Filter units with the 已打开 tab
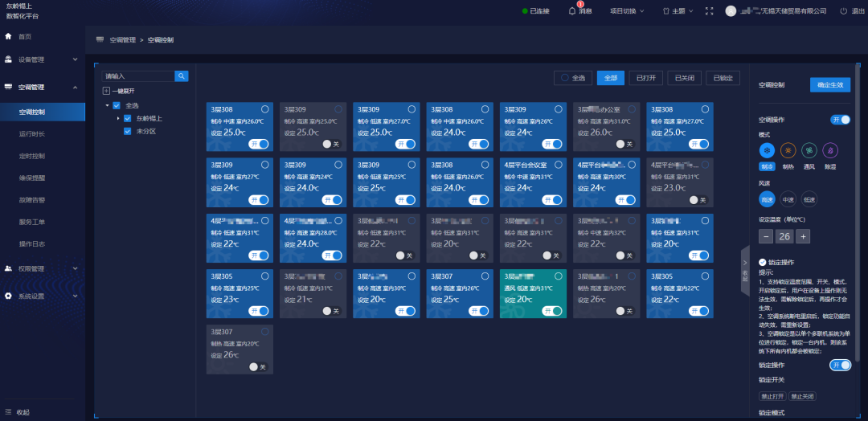 click(x=646, y=78)
